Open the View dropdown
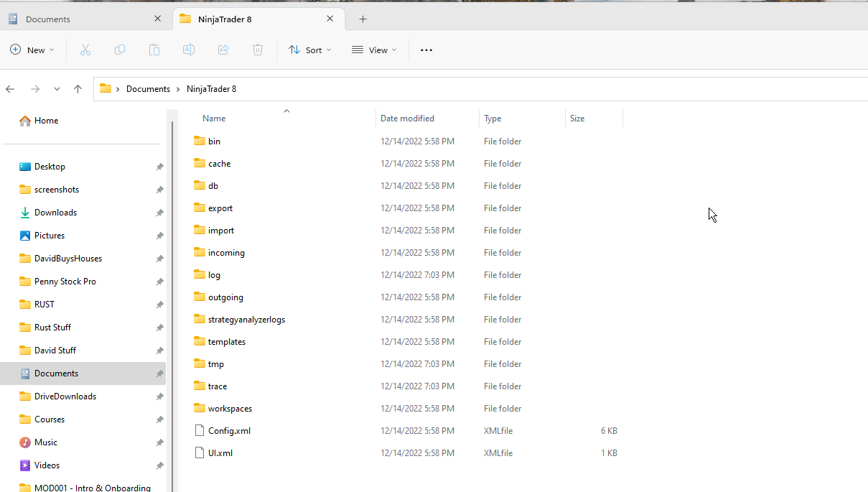Viewport: 868px width, 492px height. [373, 50]
